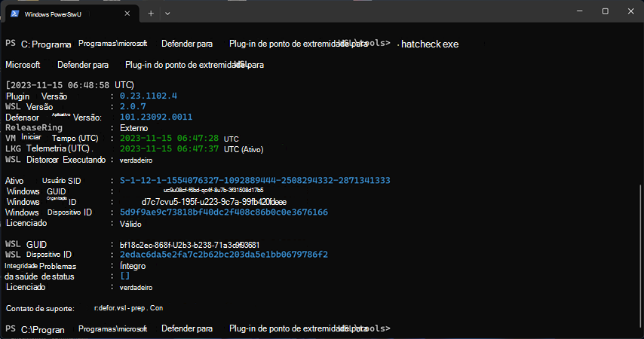644x339 pixels.
Task: Click the WSL Dispositivo ID hash value
Action: tap(224, 255)
